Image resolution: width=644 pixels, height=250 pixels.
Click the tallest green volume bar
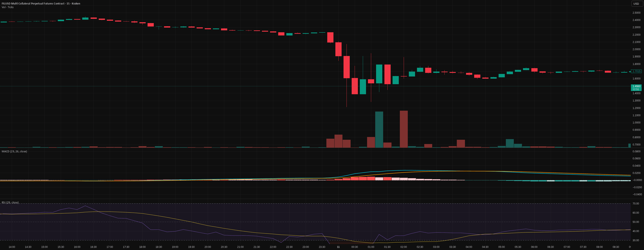point(379,129)
